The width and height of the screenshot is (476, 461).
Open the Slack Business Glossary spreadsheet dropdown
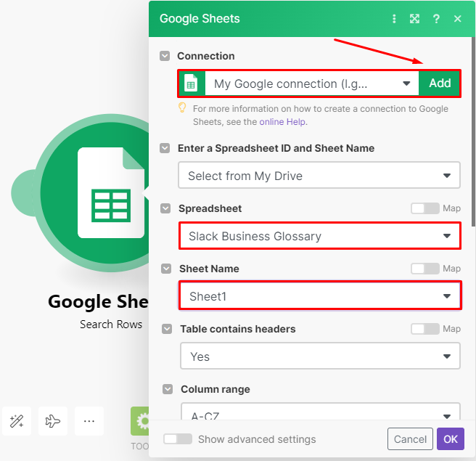coord(320,236)
